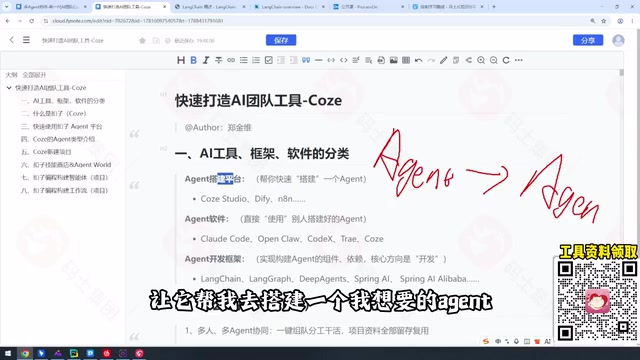Click the Heading (H) toolbar icon
The width and height of the screenshot is (640, 360).
point(181,60)
